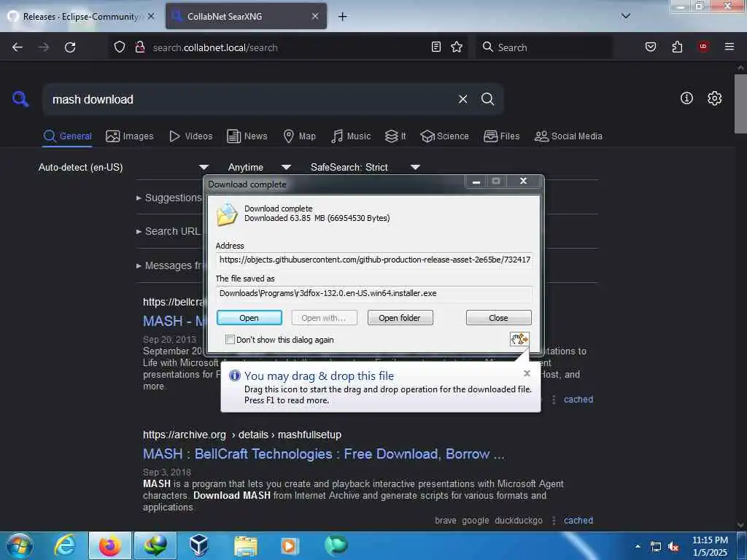Open the shield tracking protection icon
The image size is (747, 560).
120,47
